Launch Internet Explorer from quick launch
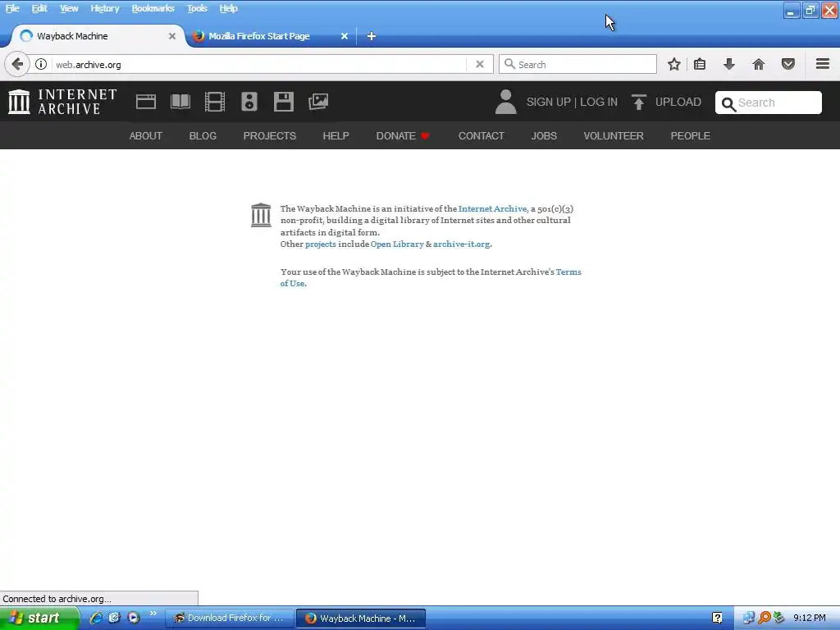Viewport: 840px width, 630px height. click(96, 618)
